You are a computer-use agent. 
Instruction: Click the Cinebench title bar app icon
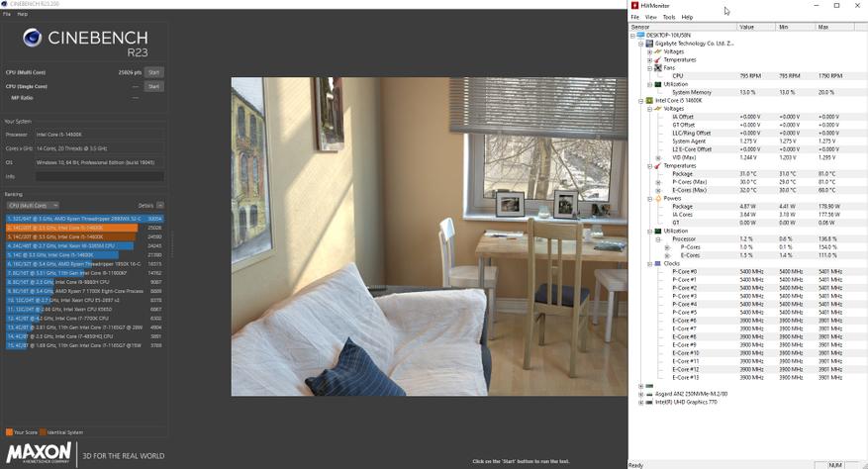(x=4, y=3)
